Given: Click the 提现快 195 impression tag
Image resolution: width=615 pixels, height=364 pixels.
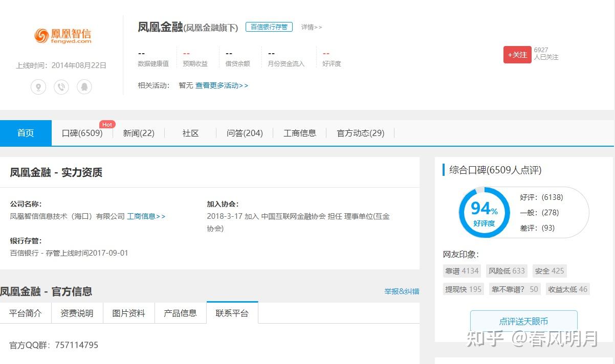Looking at the screenshot, I should 463,289.
